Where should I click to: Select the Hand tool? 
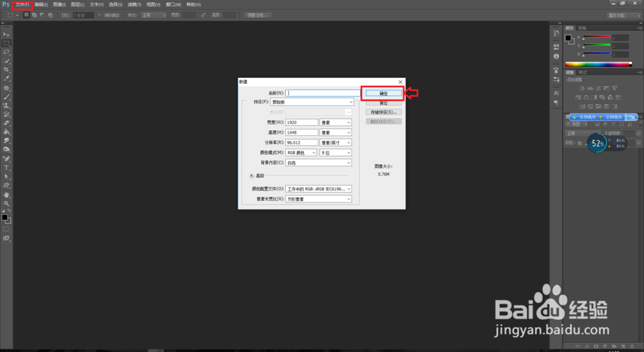(x=6, y=195)
